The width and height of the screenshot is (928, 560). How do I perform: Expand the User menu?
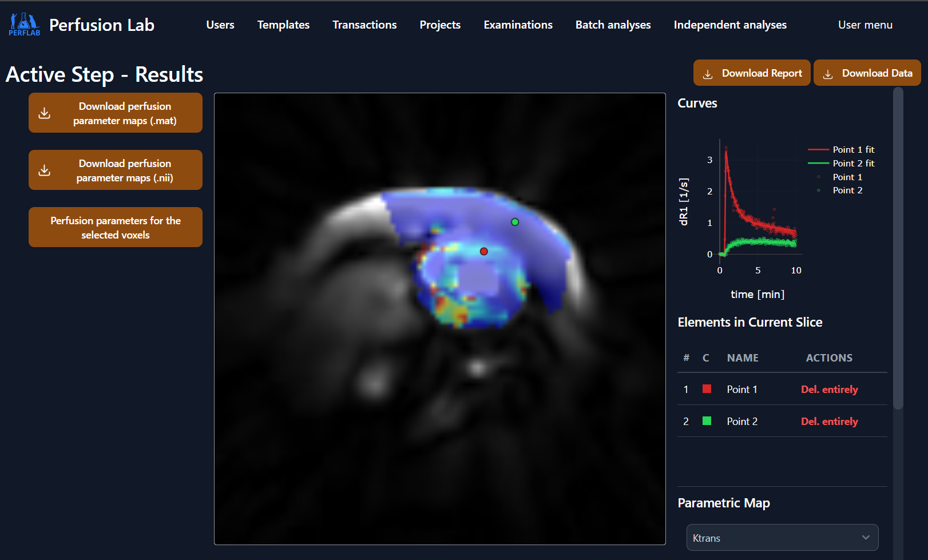tap(864, 25)
